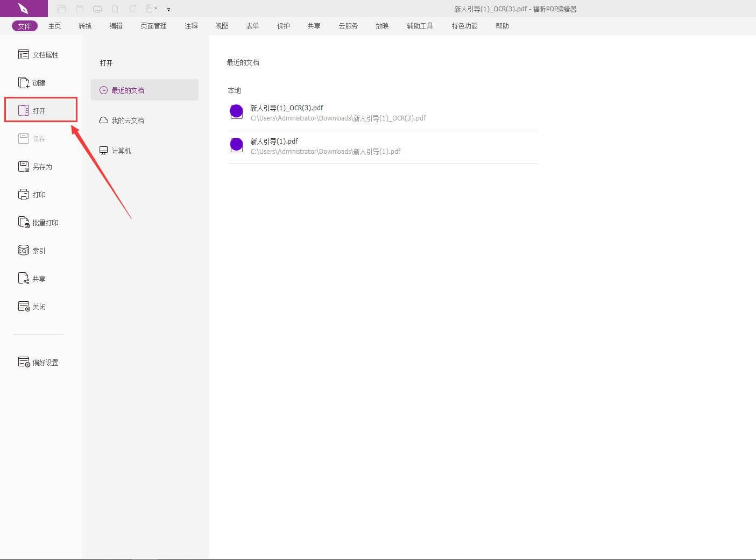Click the Foxit pen logo button

point(23,9)
